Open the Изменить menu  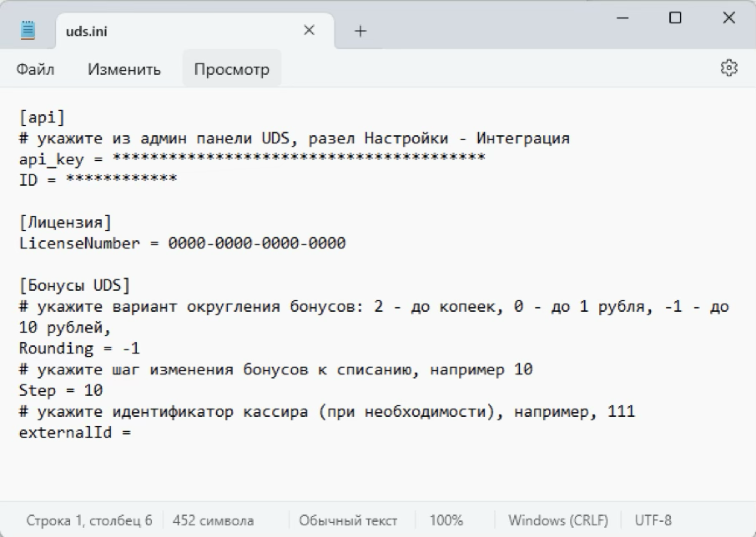click(123, 69)
